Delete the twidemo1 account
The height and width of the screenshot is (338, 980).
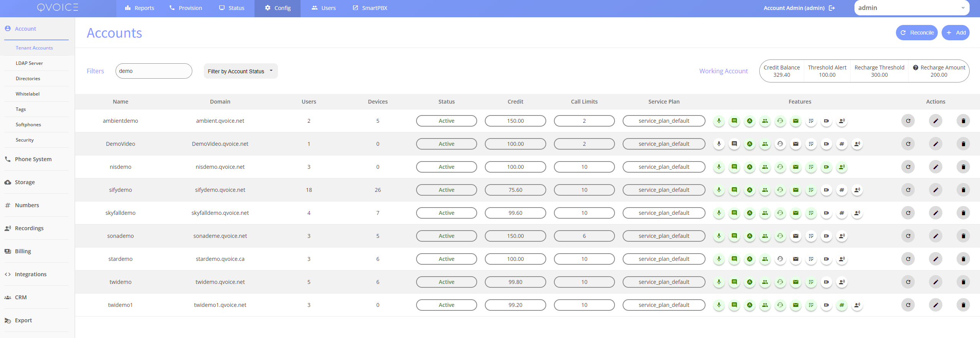click(x=963, y=305)
